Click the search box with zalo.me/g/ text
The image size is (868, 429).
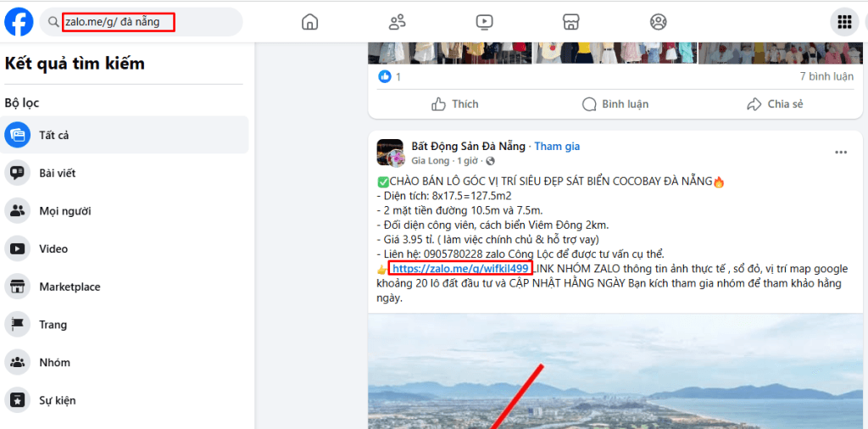coord(119,22)
